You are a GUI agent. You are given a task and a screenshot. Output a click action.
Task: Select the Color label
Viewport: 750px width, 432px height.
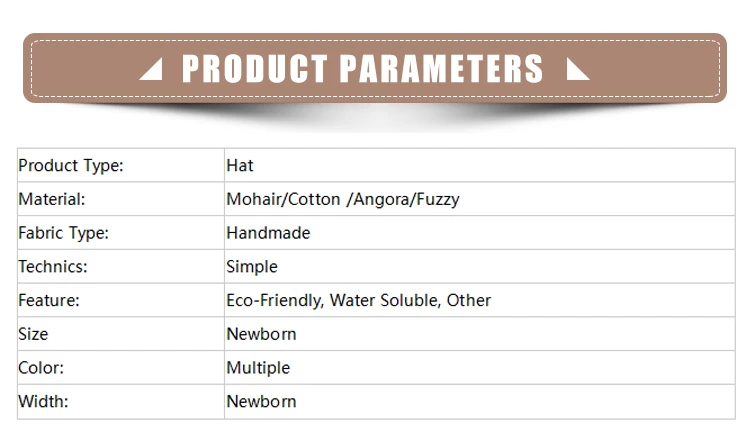pos(41,368)
